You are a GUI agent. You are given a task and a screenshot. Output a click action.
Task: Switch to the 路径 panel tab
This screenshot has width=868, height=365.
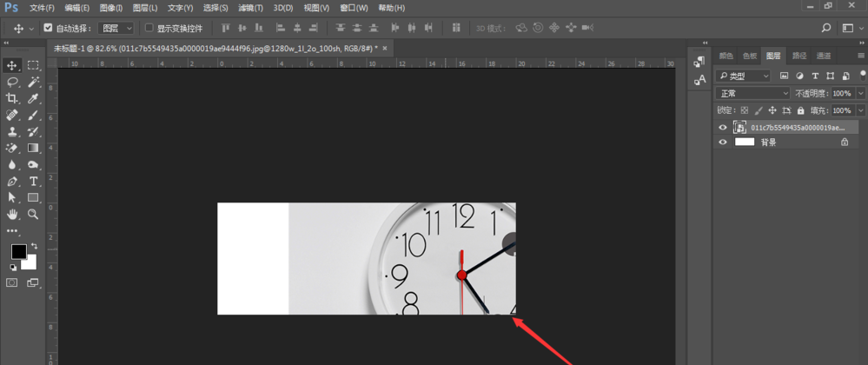coord(799,56)
